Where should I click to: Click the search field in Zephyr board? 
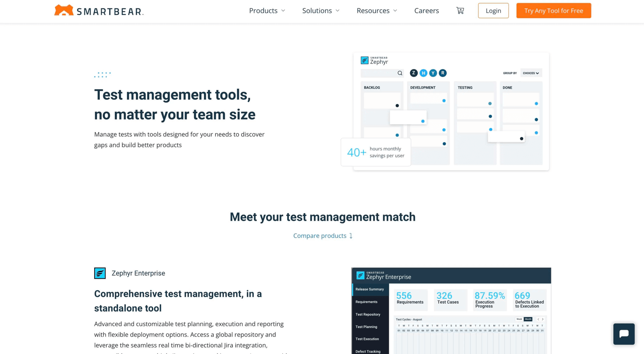(382, 73)
